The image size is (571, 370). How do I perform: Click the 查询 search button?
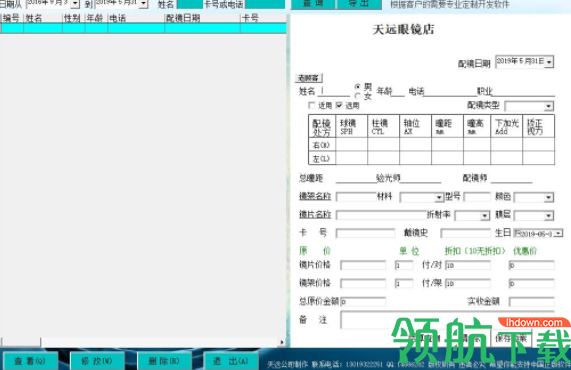[313, 4]
